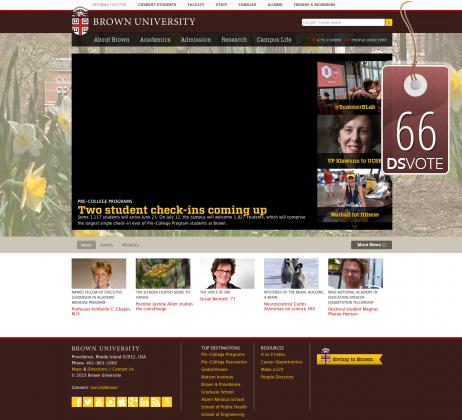Select the News tab
The height and width of the screenshot is (420, 462).
tap(86, 245)
